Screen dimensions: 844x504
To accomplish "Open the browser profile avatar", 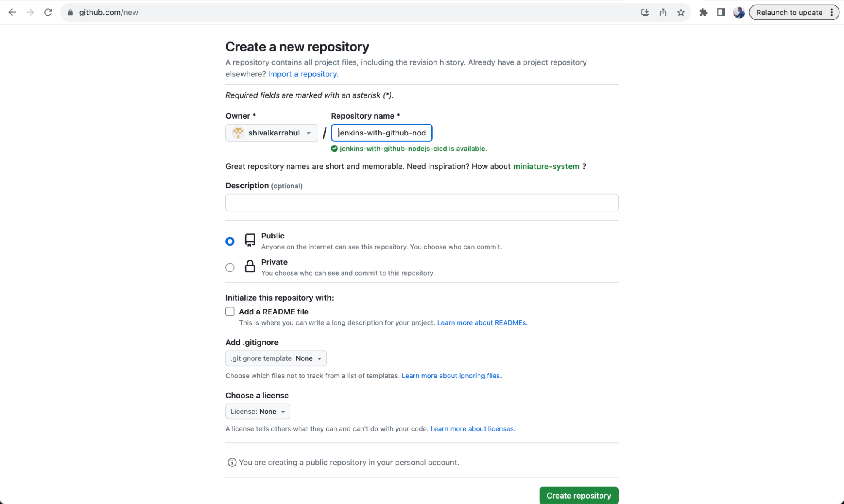I will click(x=738, y=12).
